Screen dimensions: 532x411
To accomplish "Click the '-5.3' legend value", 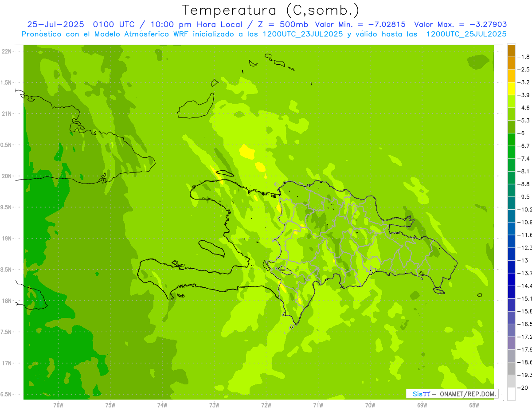I will click(x=524, y=121).
